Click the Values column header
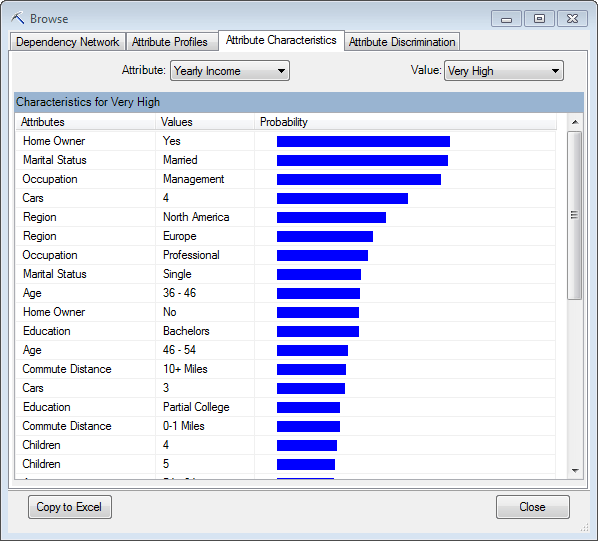 (x=205, y=122)
